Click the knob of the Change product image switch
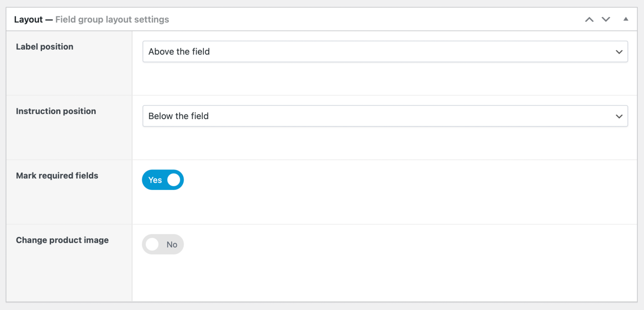Image resolution: width=644 pixels, height=310 pixels. pyautogui.click(x=152, y=244)
